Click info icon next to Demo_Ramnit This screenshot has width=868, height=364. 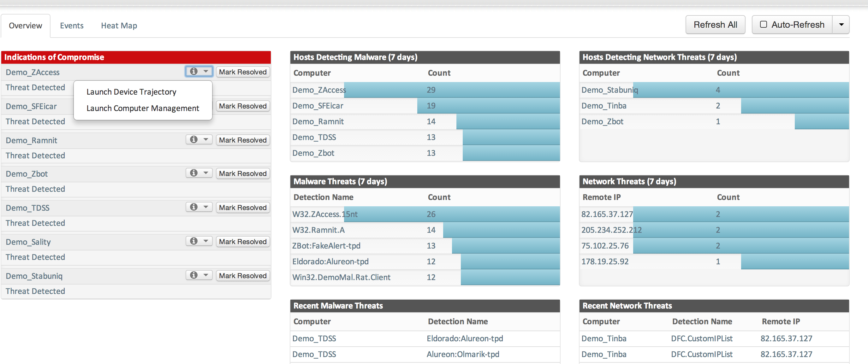pos(194,139)
